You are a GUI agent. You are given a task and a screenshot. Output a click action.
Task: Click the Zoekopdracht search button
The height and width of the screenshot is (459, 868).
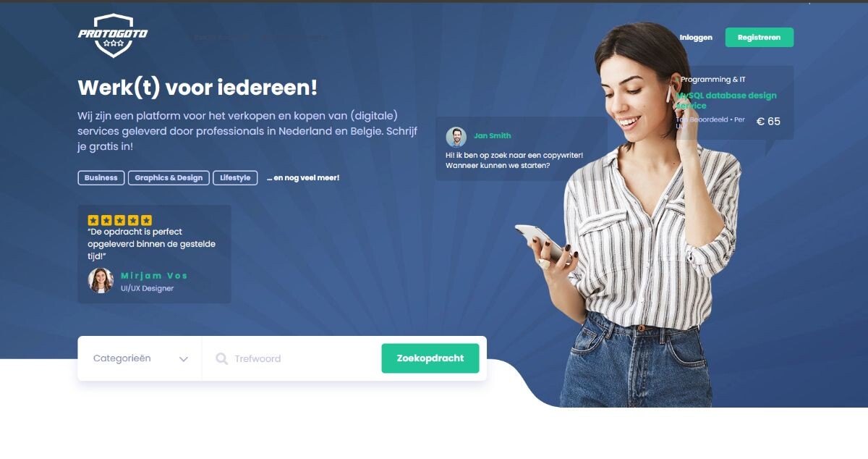430,358
